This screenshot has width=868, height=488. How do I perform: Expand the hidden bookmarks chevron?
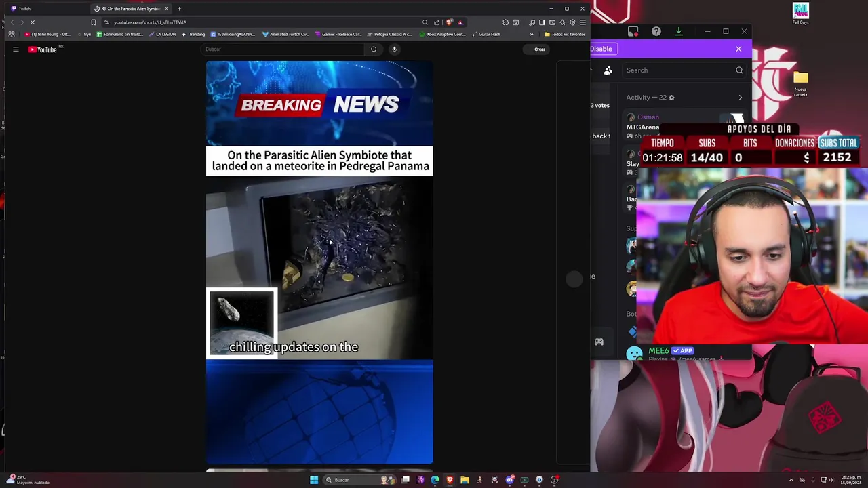tap(531, 34)
